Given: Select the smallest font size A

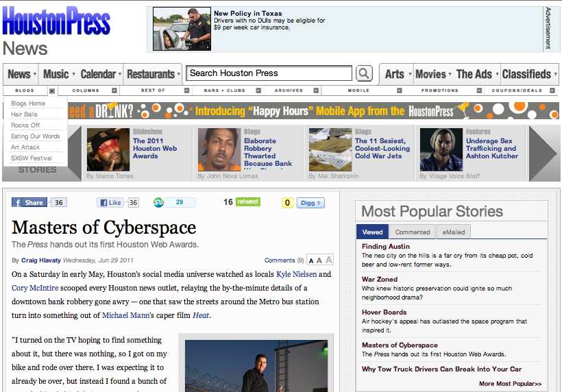Looking at the screenshot, I should [x=311, y=261].
